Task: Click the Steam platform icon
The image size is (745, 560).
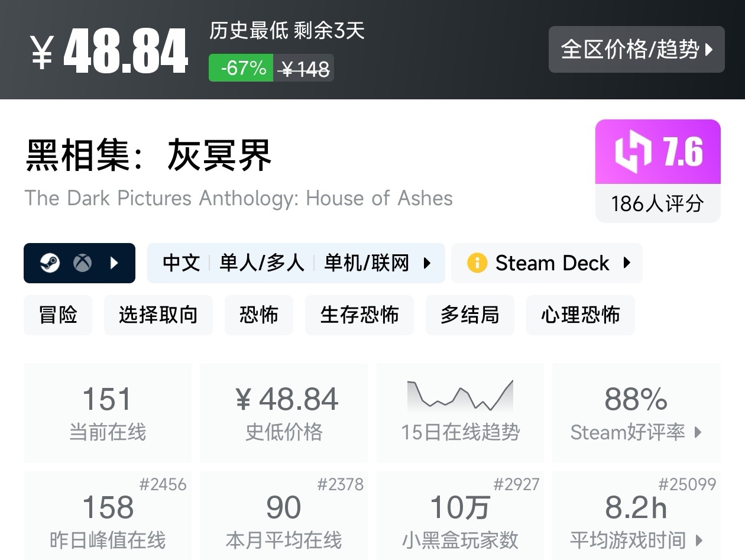Action: click(50, 263)
